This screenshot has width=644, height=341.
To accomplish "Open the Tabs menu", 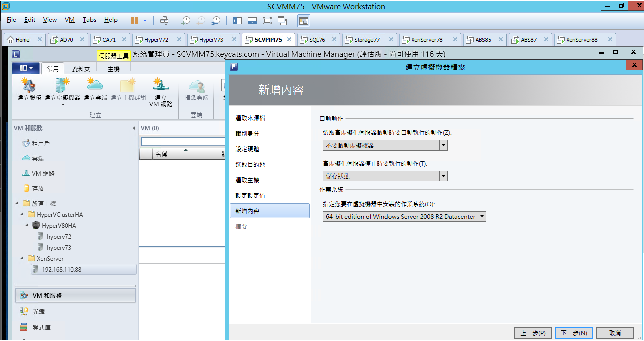I will pos(89,20).
